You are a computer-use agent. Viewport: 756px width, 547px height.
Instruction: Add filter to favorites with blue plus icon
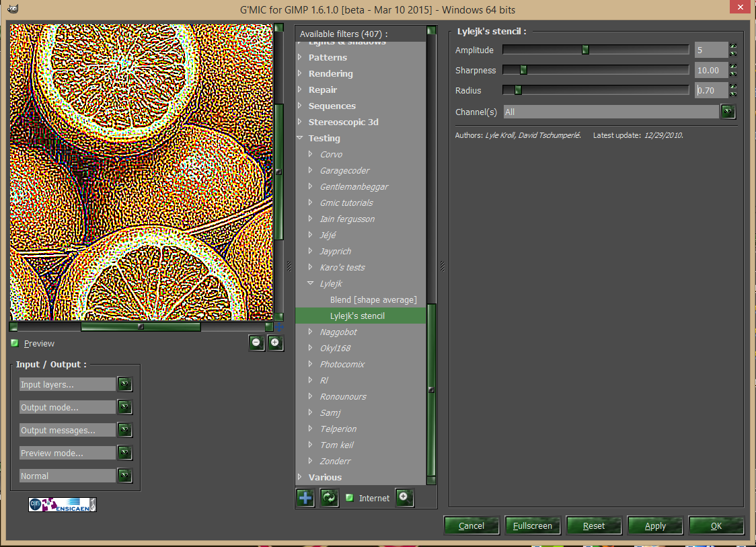[x=305, y=498]
